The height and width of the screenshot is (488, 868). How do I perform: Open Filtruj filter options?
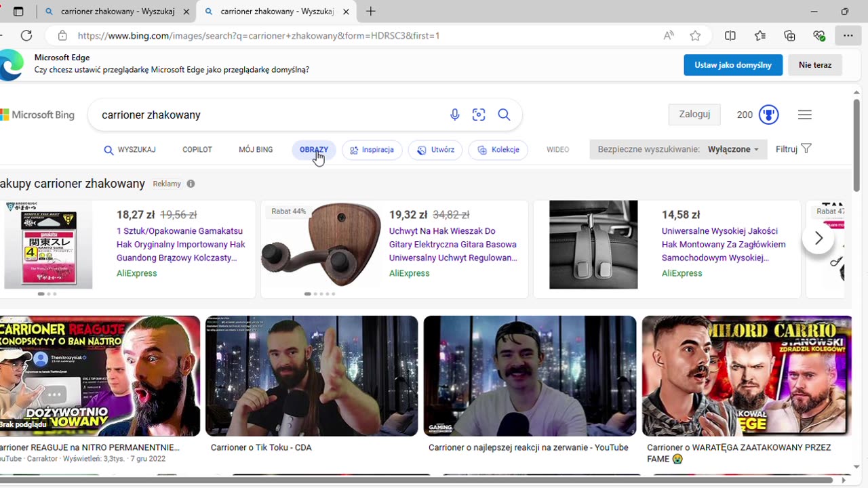click(793, 149)
